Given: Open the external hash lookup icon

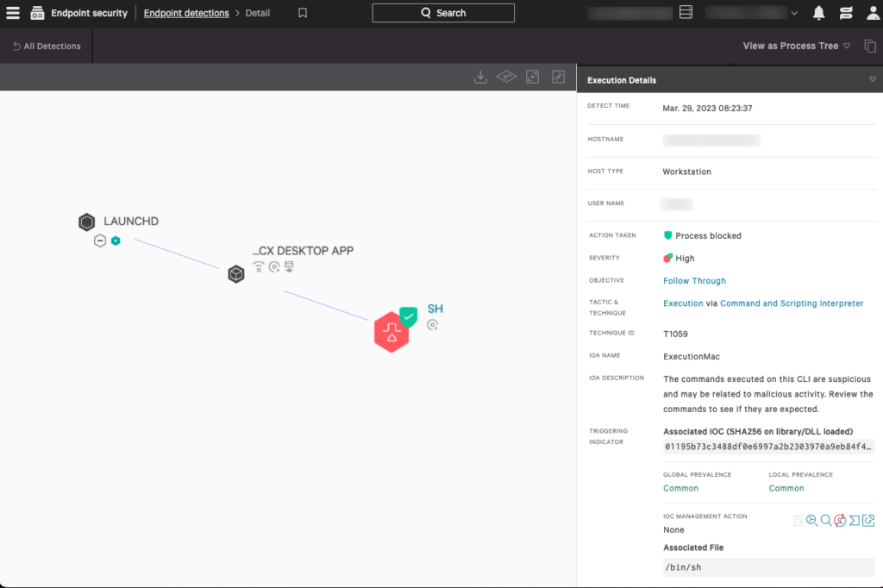Looking at the screenshot, I should 868,520.
